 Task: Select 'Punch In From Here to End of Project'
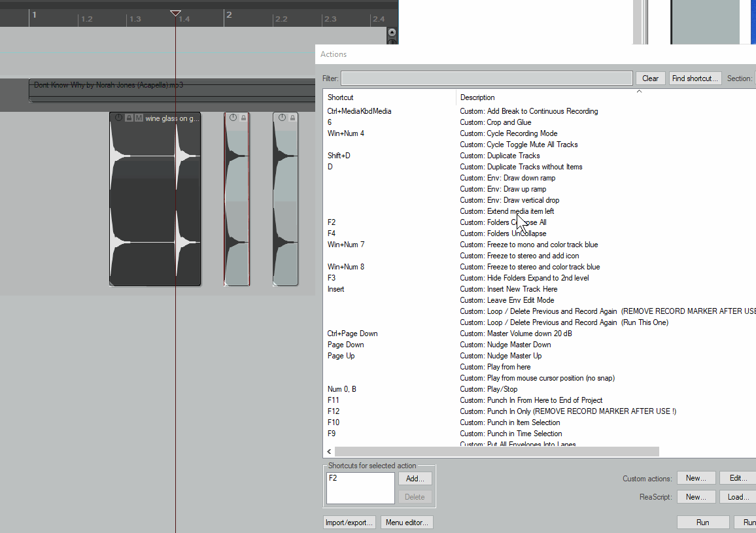pos(531,400)
